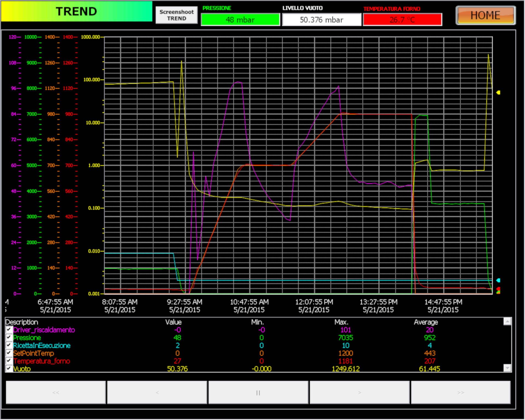Step trend backward with < button
The width and height of the screenshot is (525, 420).
click(157, 392)
